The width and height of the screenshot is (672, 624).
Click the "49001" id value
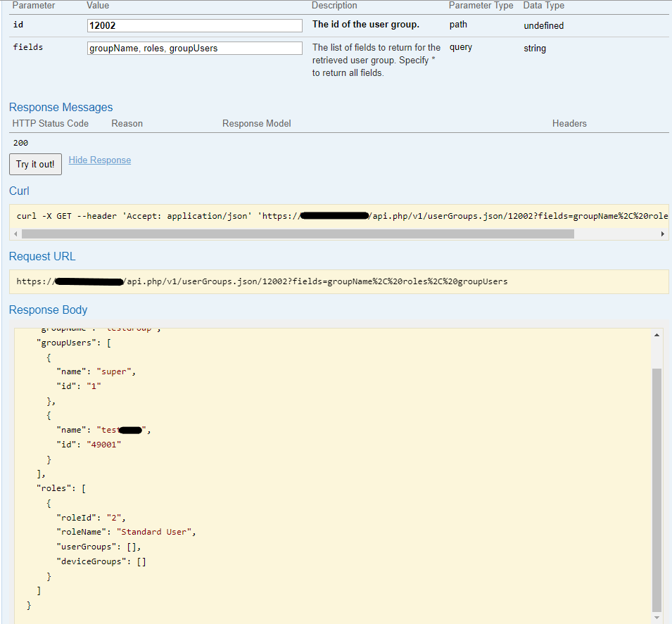[x=104, y=444]
